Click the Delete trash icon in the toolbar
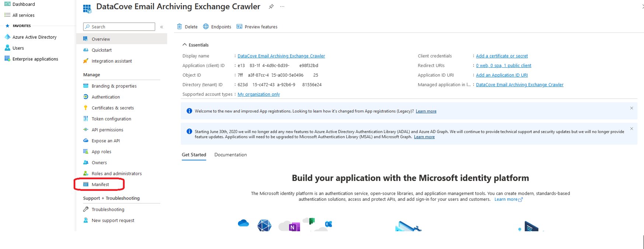644x249 pixels. click(180, 27)
